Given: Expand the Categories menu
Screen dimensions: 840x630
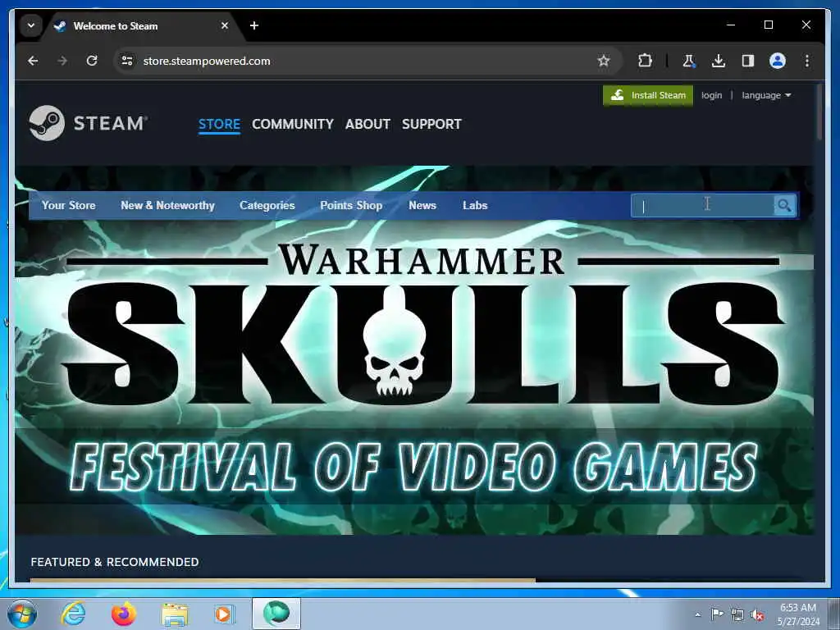Looking at the screenshot, I should click(267, 206).
